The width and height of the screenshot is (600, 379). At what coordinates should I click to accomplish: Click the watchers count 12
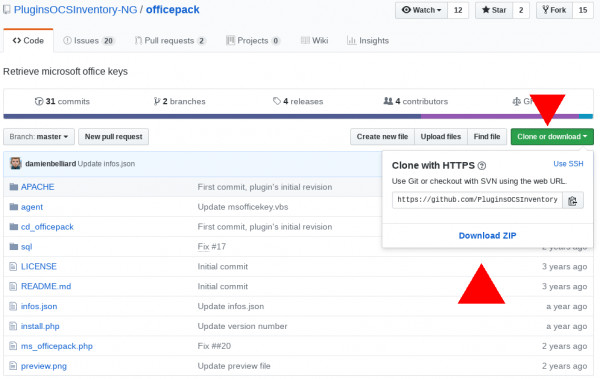point(458,10)
